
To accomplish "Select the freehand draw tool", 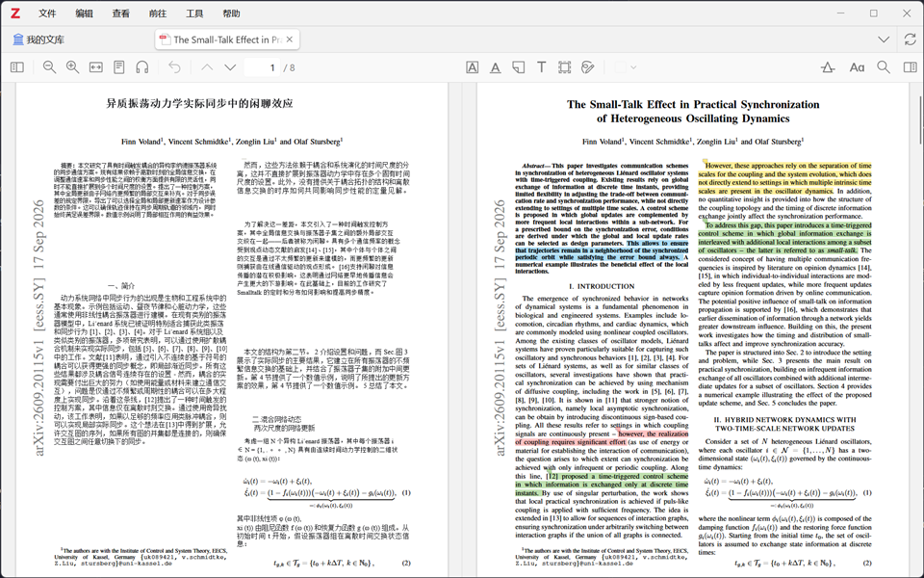I will coord(587,67).
